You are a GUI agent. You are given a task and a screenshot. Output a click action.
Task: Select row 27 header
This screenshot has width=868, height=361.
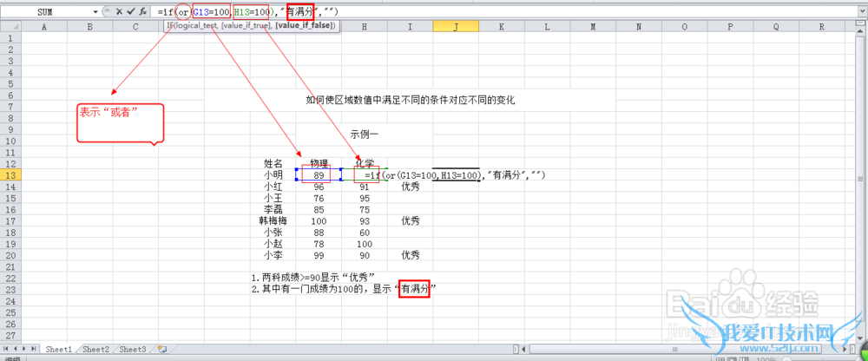pos(10,336)
